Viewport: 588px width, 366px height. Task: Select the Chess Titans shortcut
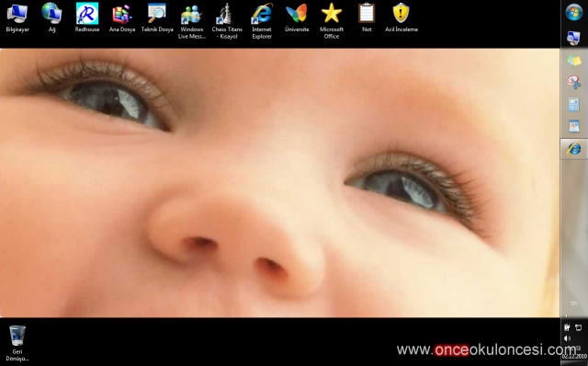click(x=227, y=21)
